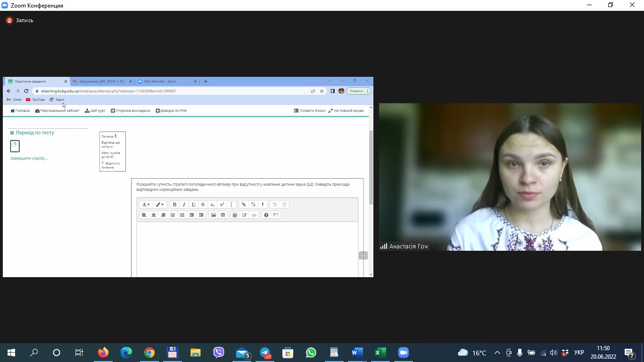Expand the font color brush dropdown
The width and height of the screenshot is (644, 362).
click(x=160, y=205)
